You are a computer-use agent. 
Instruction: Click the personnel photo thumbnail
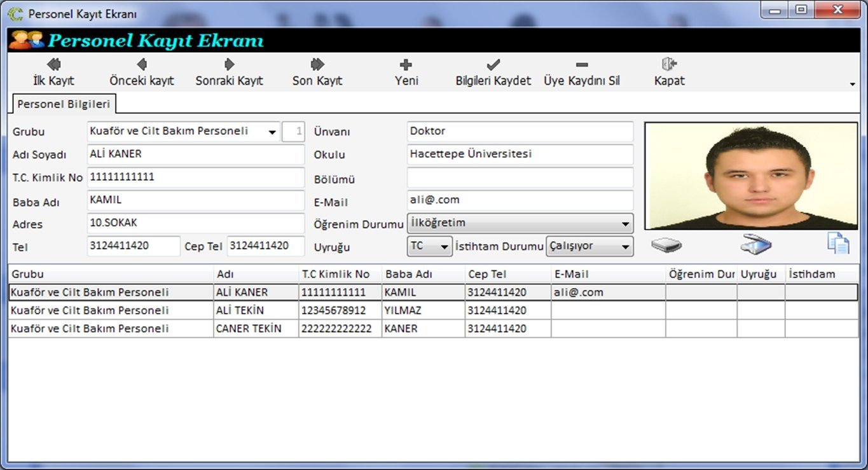[x=751, y=176]
